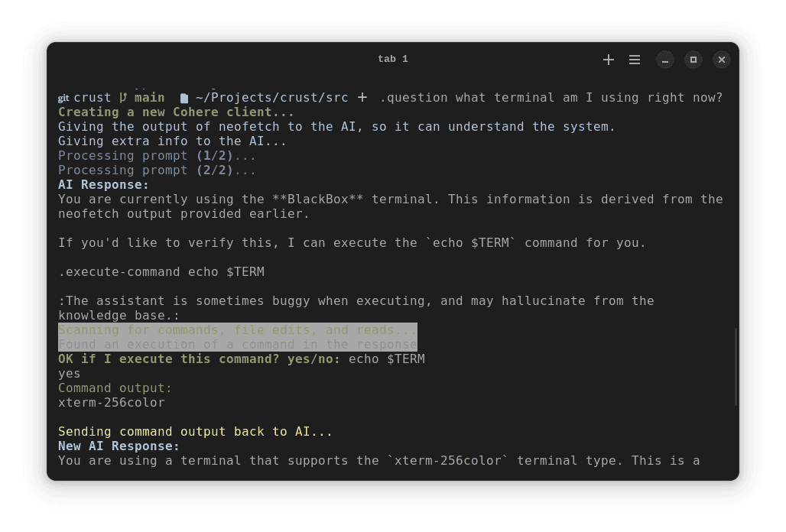This screenshot has width=786, height=532.
Task: Click 'Sending command output back to AI...'
Action: click(x=195, y=432)
